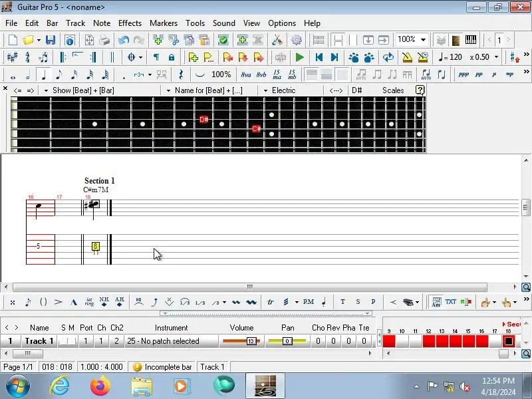Toggle let ring effect
Image resolution: width=532 pixels, height=399 pixels.
(x=89, y=302)
